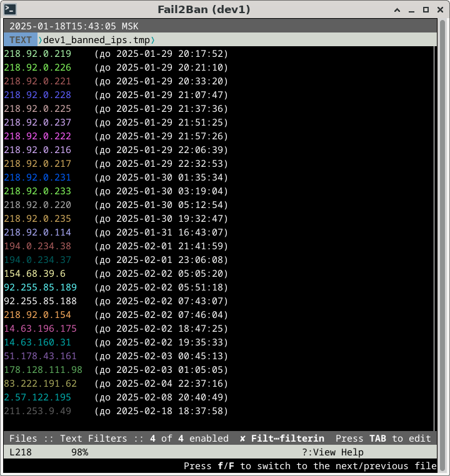The height and width of the screenshot is (476, 450).
Task: Select IP address 218.92.0.225
Action: 37,109
